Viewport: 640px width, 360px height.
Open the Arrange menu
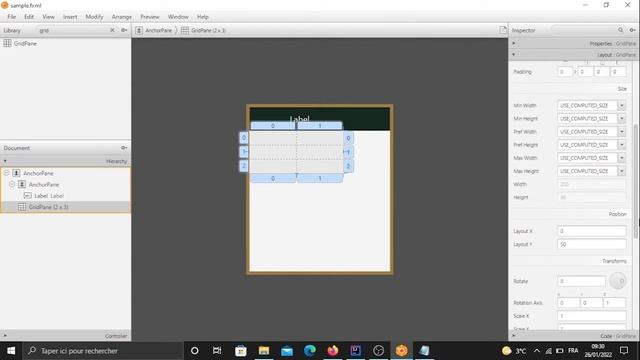pos(122,17)
